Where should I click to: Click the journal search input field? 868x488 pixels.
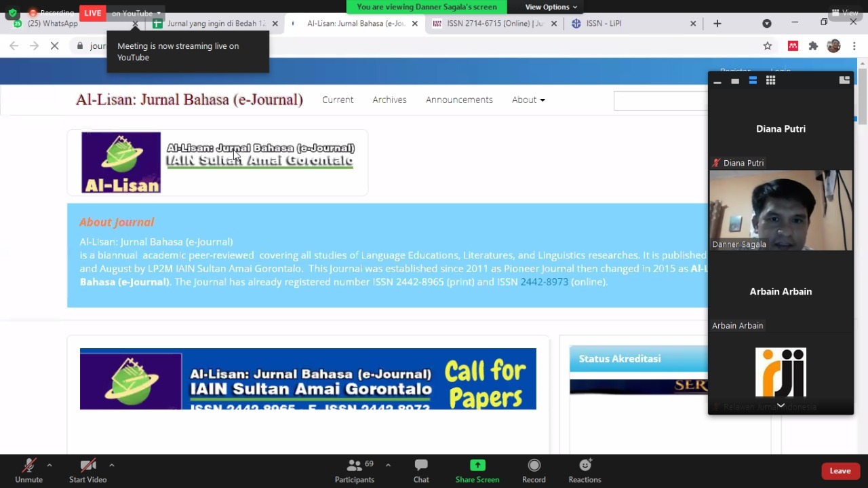point(661,100)
